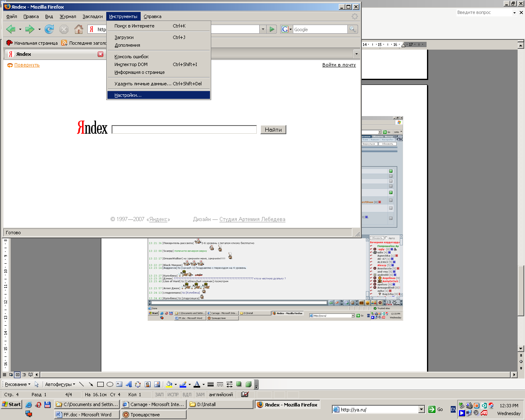Choose Удалить личные данные menu item
Image resolution: width=525 pixels, height=420 pixels.
click(159, 84)
